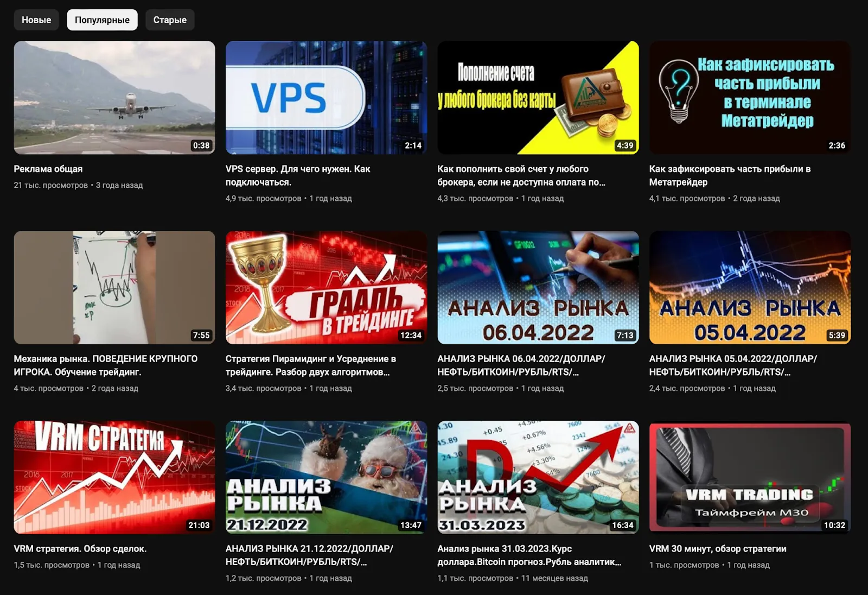Open title VPS сервер. Для чего нужен

(x=298, y=175)
